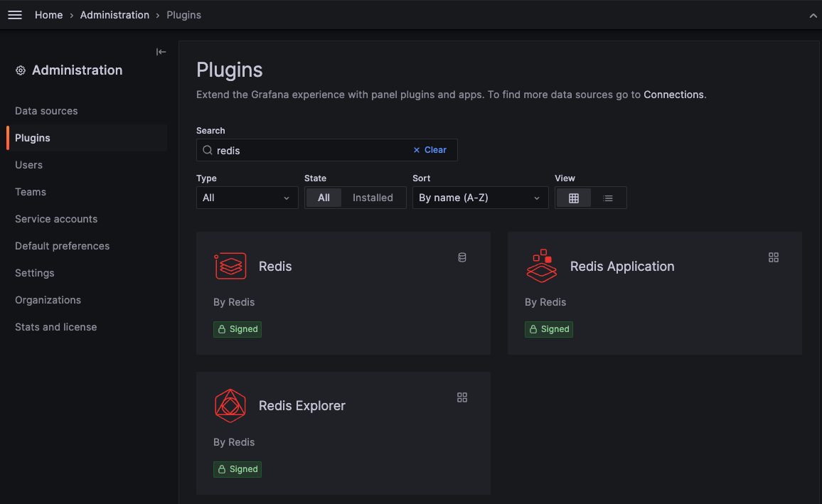Click "By Redis" on Redis Explorer card

click(234, 442)
